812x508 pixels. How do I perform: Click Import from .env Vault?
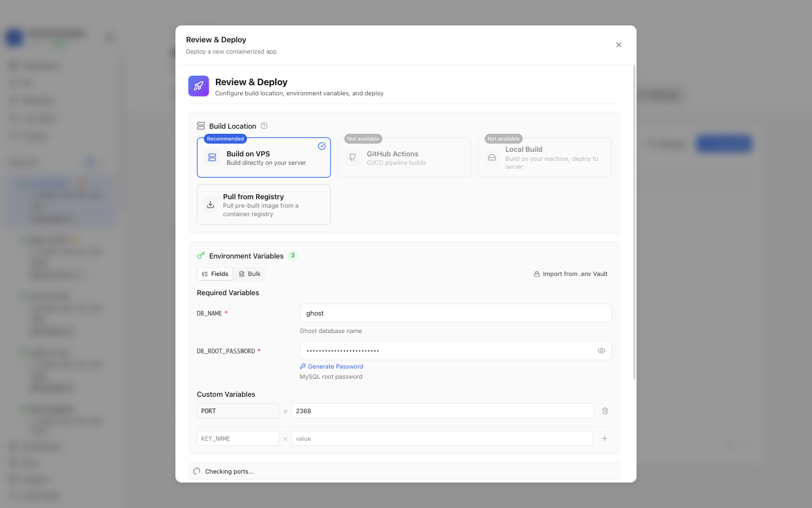pos(571,274)
